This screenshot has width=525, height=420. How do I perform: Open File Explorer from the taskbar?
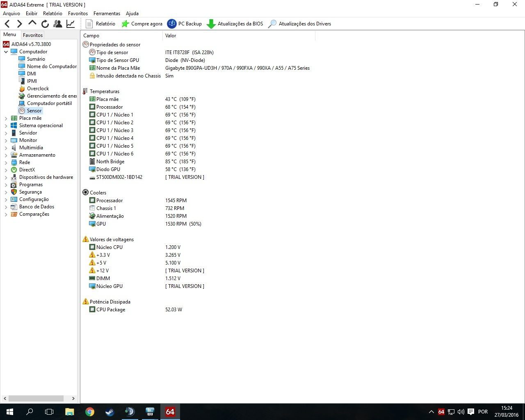[69, 412]
